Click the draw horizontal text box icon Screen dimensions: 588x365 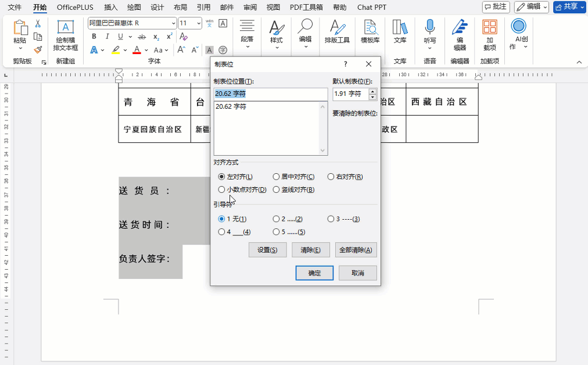[66, 27]
